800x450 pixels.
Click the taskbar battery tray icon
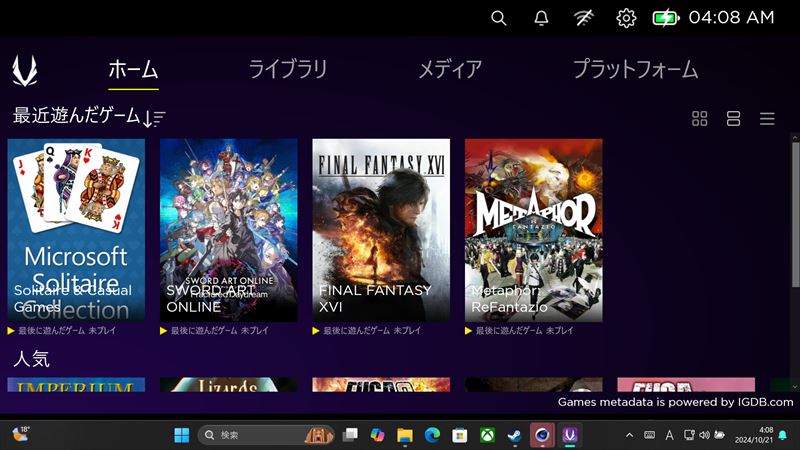pyautogui.click(x=719, y=435)
